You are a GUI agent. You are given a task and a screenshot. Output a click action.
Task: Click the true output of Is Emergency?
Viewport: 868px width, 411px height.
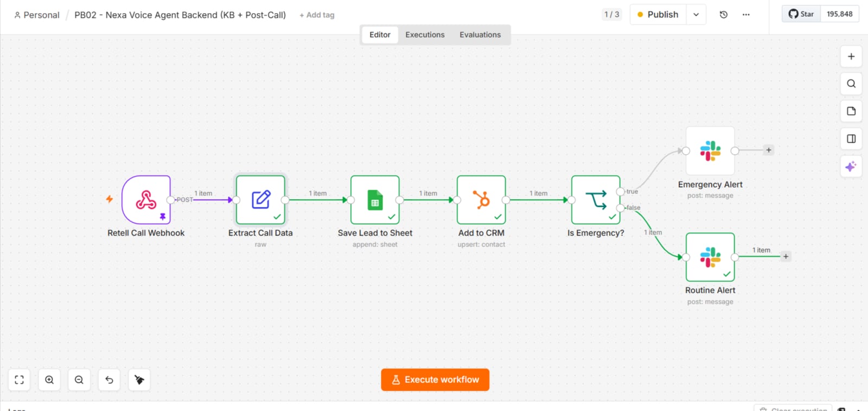621,192
